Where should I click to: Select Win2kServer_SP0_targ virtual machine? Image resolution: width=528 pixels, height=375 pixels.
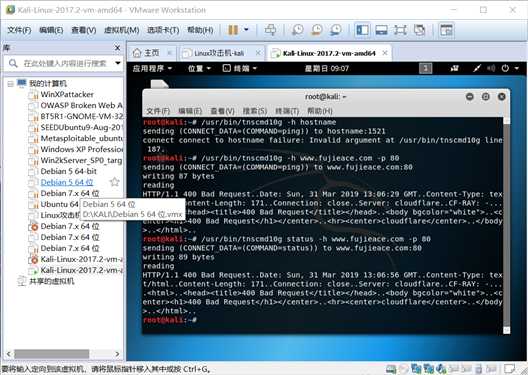(81, 160)
